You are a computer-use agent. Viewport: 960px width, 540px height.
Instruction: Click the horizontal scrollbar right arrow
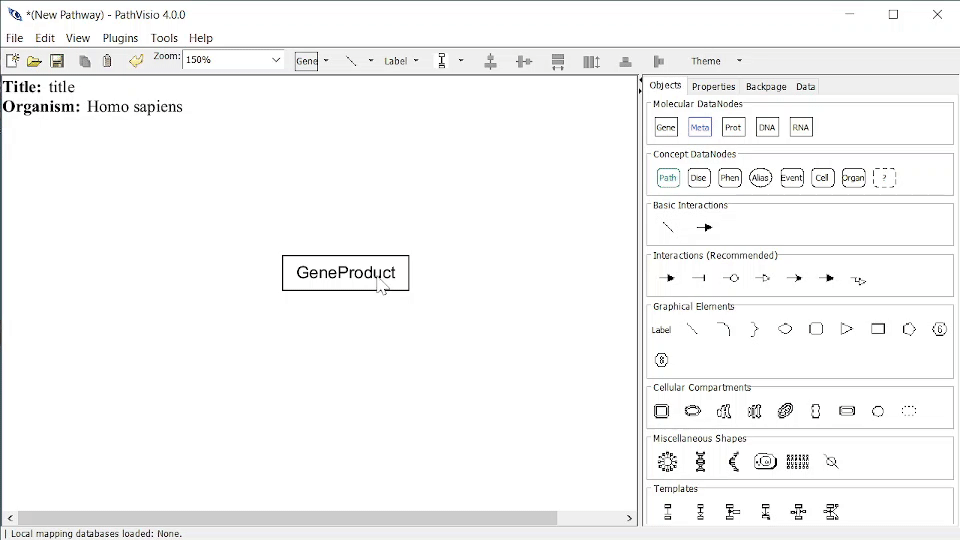629,518
